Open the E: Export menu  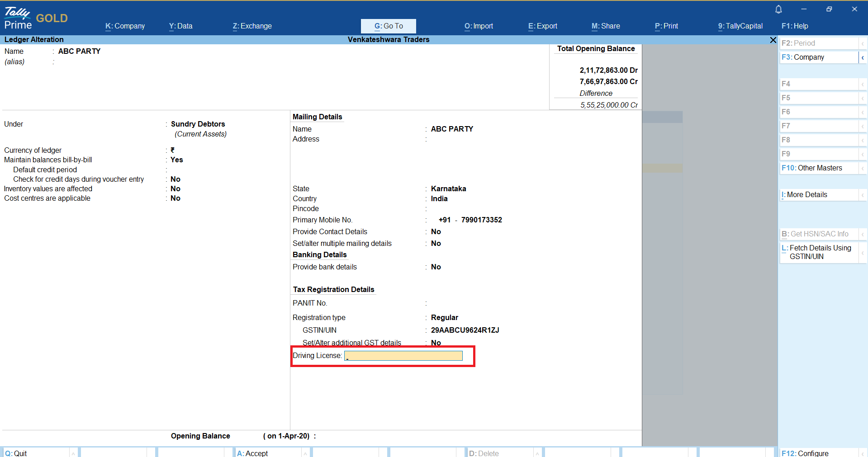click(x=542, y=26)
